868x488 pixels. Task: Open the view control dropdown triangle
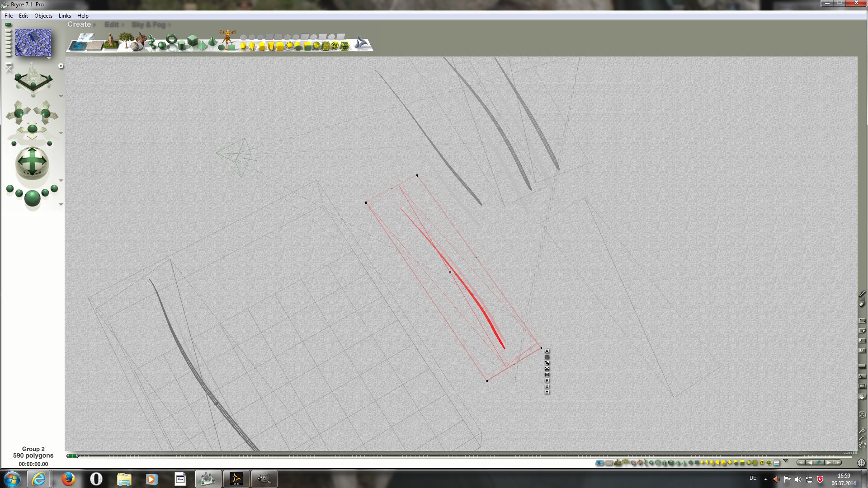pos(61,96)
